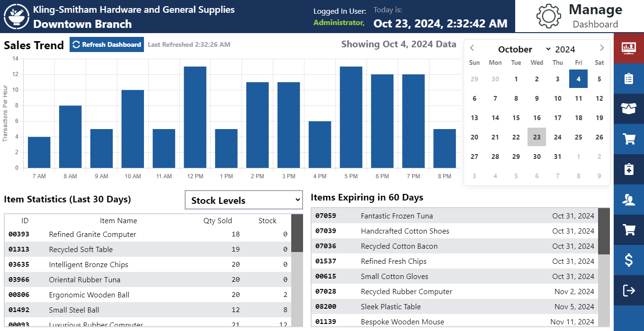Open the October month selector in calendar
The width and height of the screenshot is (644, 331).
[x=524, y=49]
